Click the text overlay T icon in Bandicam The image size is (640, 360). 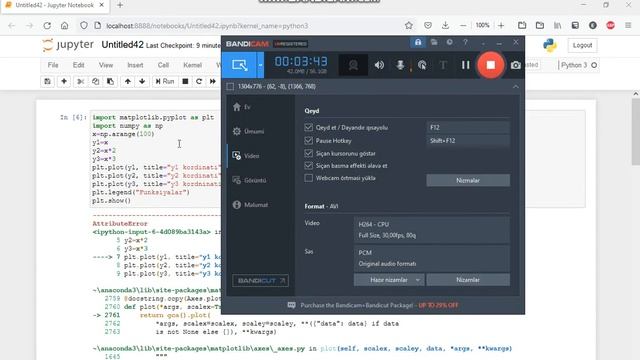coord(443,65)
